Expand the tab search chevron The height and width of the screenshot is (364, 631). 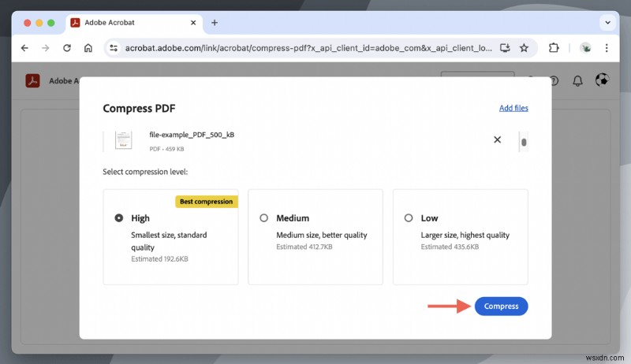point(607,23)
